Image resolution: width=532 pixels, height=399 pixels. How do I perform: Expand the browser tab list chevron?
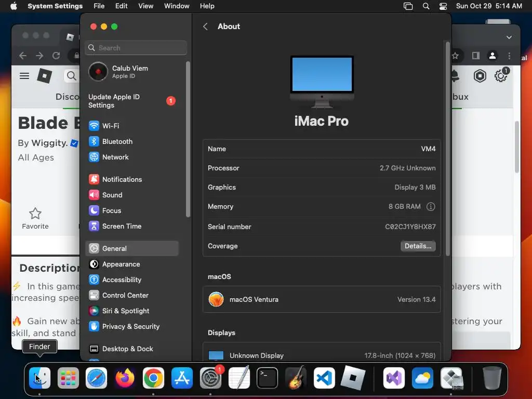coord(509,37)
